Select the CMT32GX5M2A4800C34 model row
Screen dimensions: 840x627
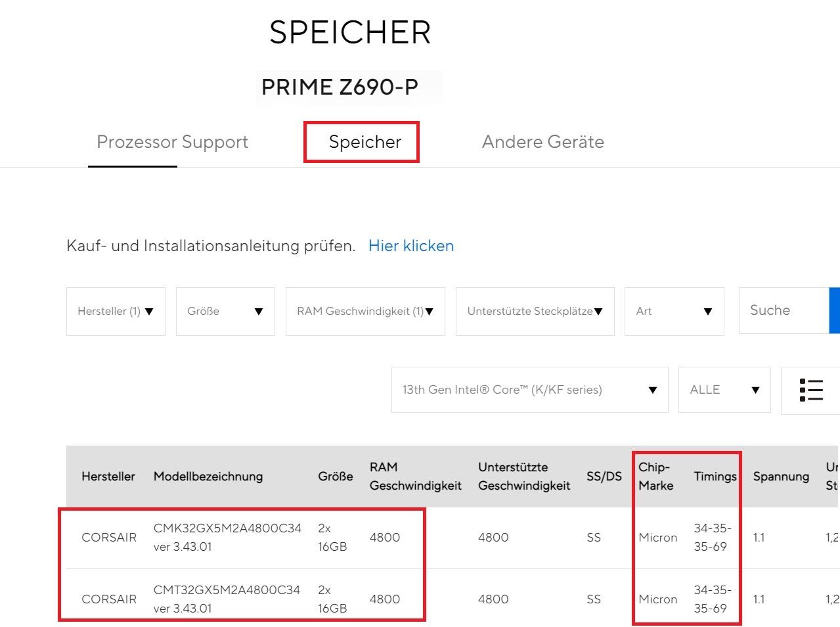tap(227, 599)
